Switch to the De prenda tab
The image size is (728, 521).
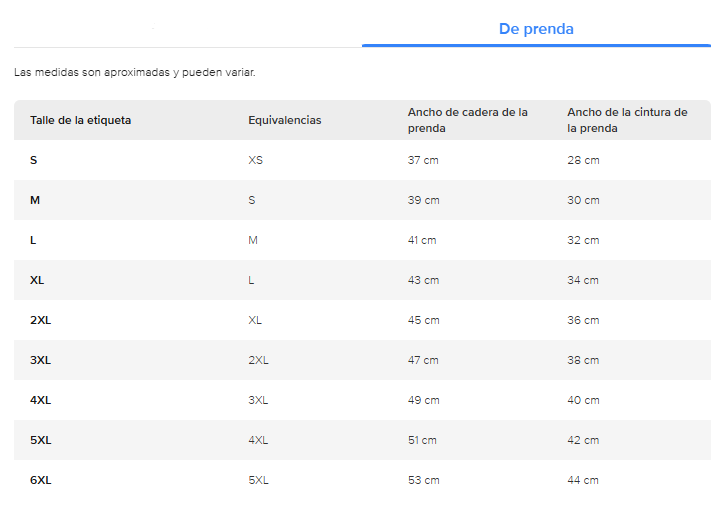[536, 29]
